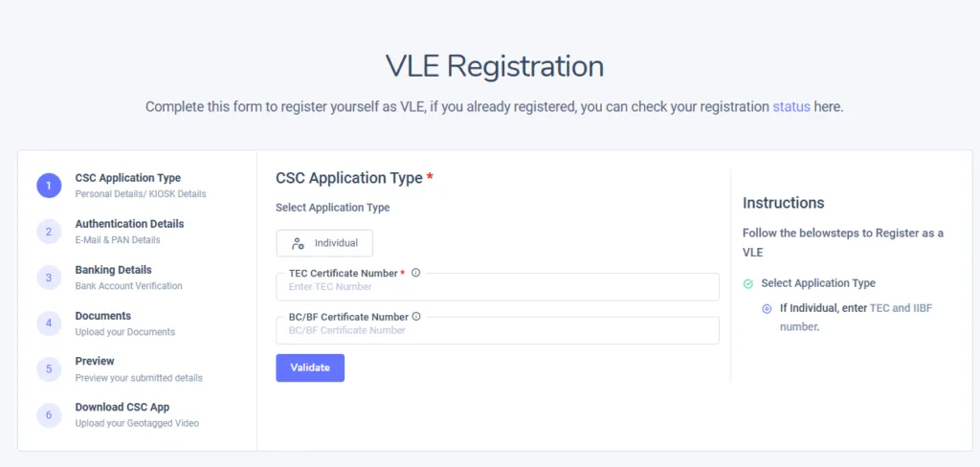Screen dimensions: 980x467
Task: Open the Authentication Details step
Action: pyautogui.click(x=129, y=224)
